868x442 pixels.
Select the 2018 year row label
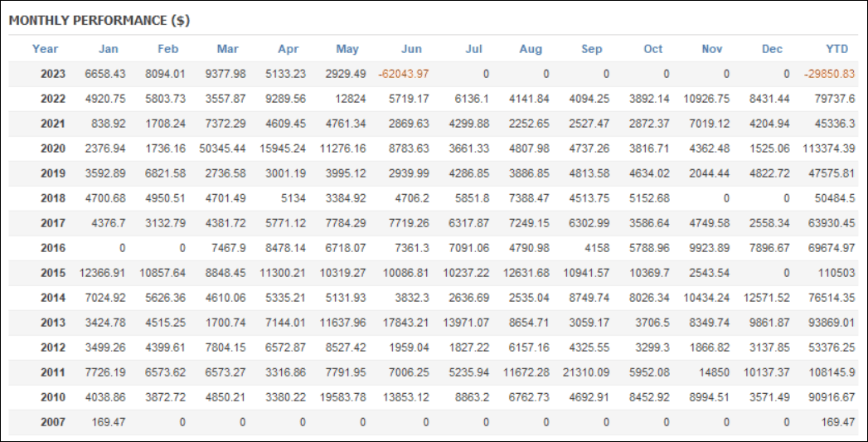52,197
